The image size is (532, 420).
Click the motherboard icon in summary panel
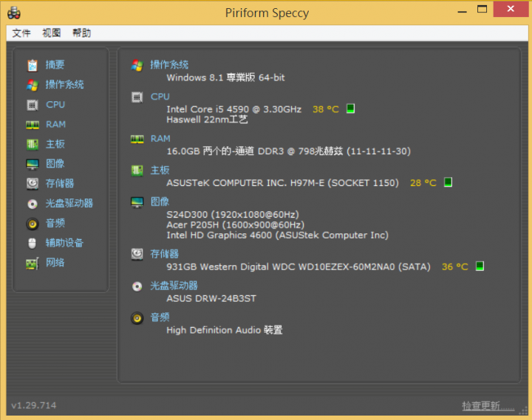click(137, 171)
